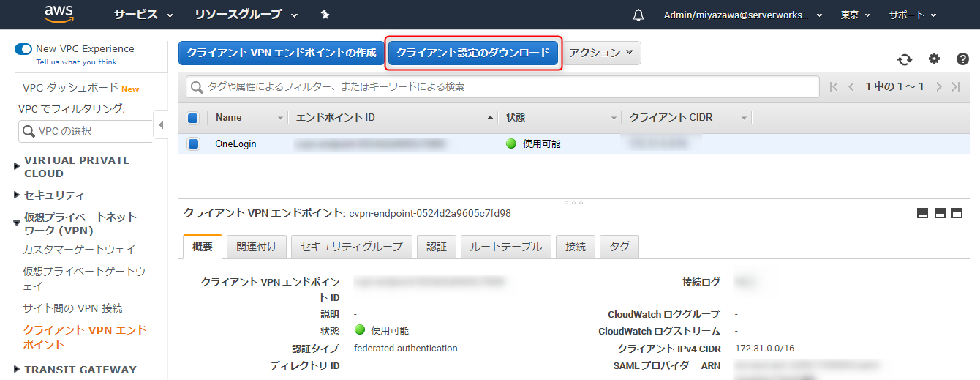Select the header select-all checkbox
This screenshot has height=380, width=980.
click(193, 118)
